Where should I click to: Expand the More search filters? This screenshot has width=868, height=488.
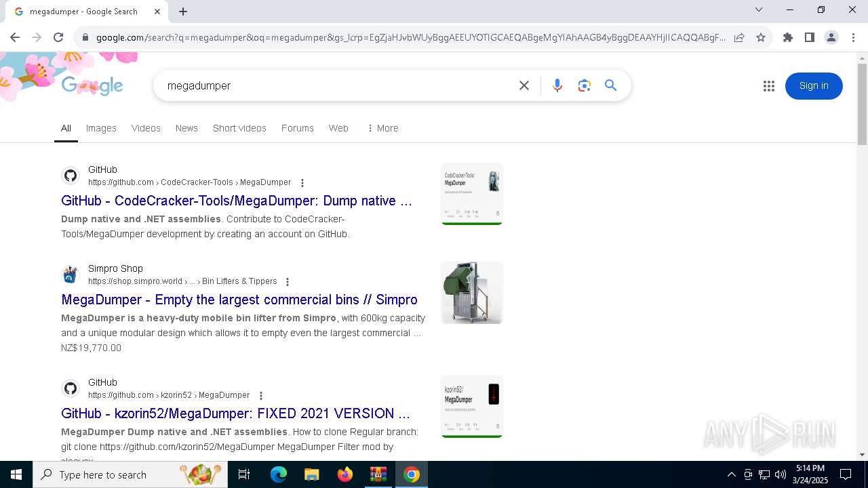[382, 128]
